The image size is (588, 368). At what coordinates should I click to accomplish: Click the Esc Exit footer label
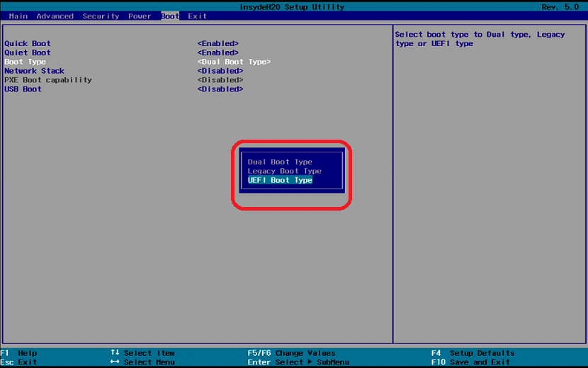[x=18, y=362]
